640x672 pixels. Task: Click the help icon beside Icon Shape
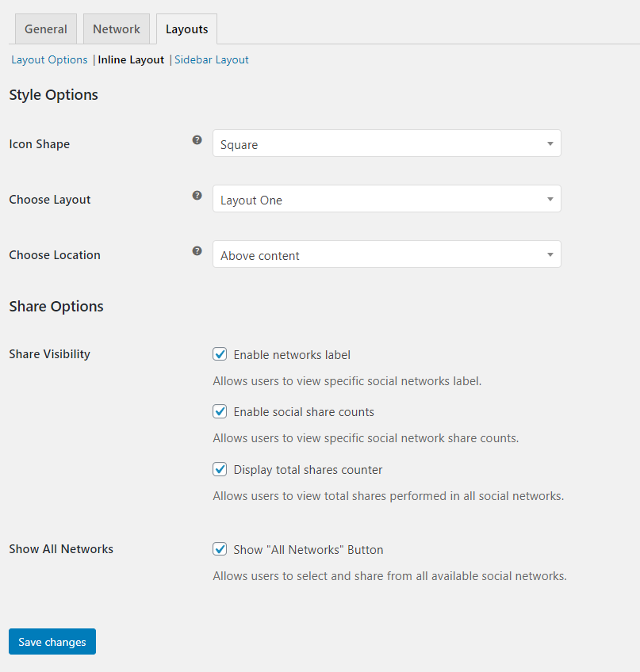click(x=197, y=140)
